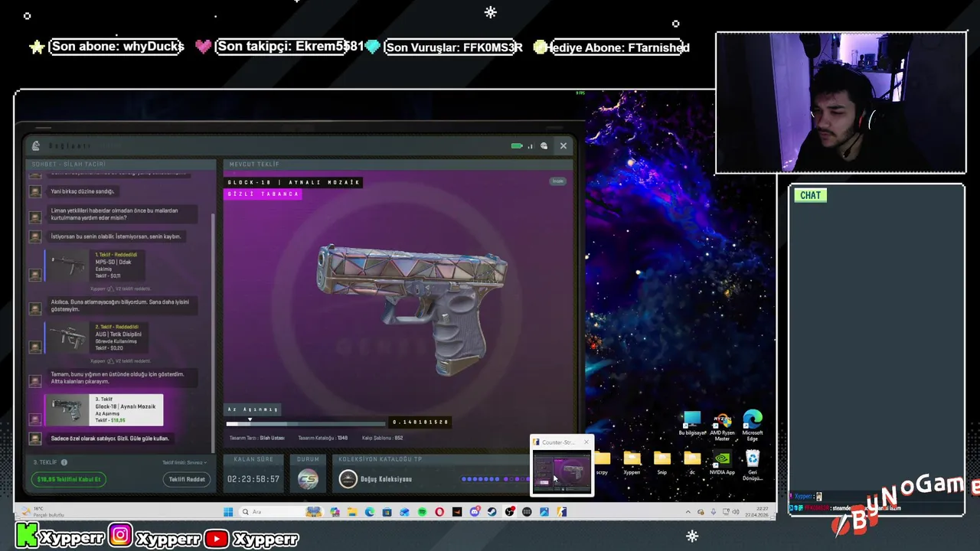Expand the system tray hidden icons chevron

tap(688, 512)
